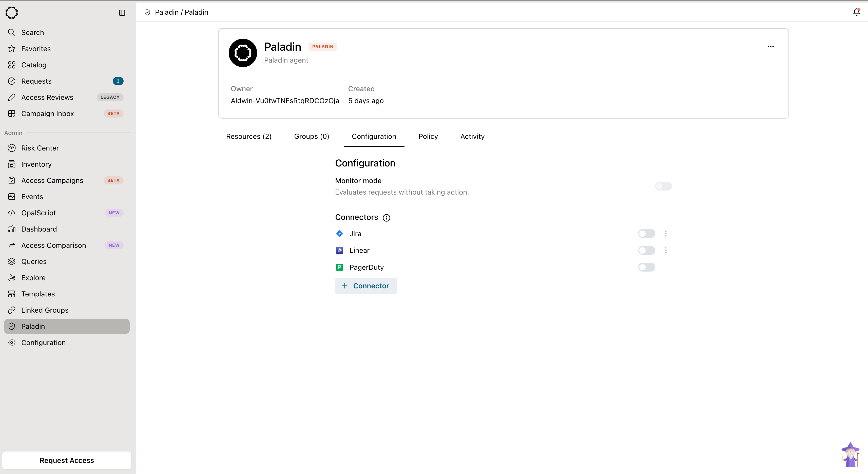868x474 pixels.
Task: Click the Connectors info icon
Action: tap(387, 218)
